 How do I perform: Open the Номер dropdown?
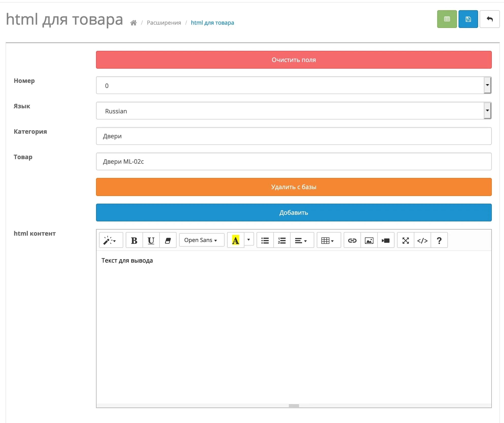(x=293, y=85)
